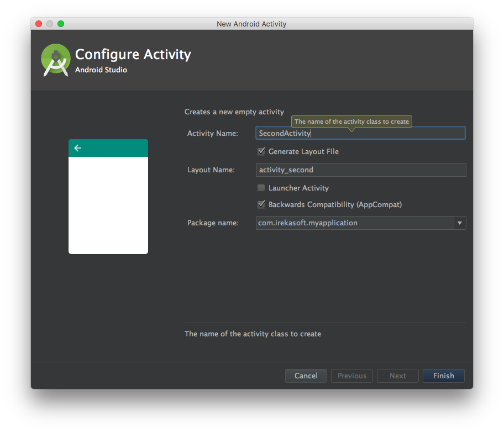Click the back arrow in the activity preview
This screenshot has width=504, height=433.
[x=78, y=148]
